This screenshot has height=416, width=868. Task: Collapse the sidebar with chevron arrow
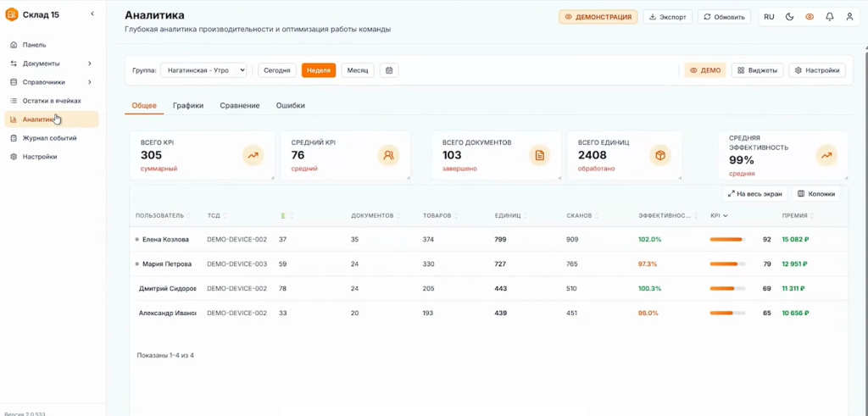[92, 14]
